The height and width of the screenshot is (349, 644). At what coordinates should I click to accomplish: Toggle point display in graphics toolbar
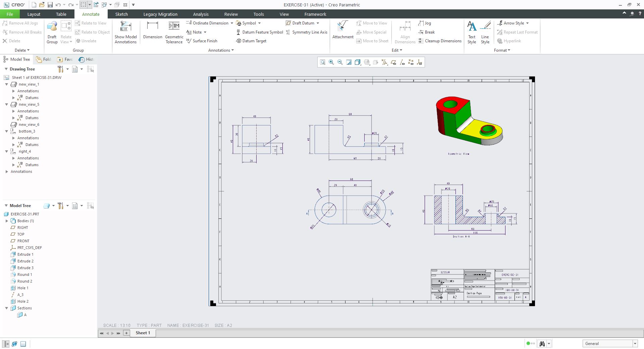411,62
